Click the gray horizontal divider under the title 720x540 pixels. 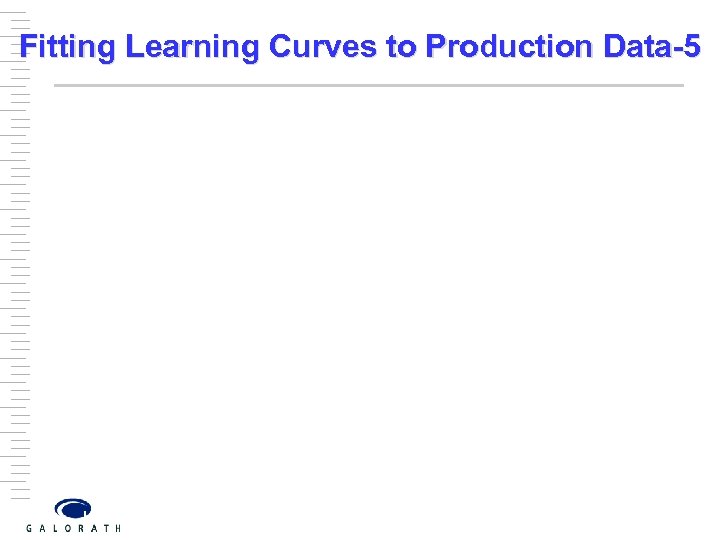[x=368, y=86]
